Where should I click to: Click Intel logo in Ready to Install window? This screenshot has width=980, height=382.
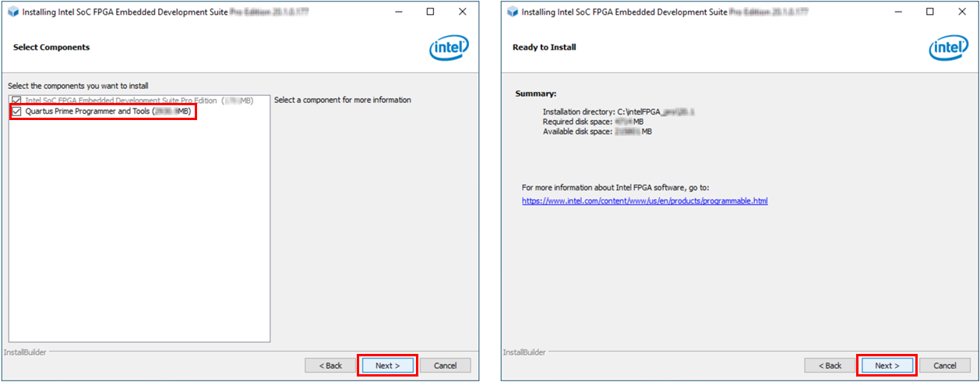948,48
